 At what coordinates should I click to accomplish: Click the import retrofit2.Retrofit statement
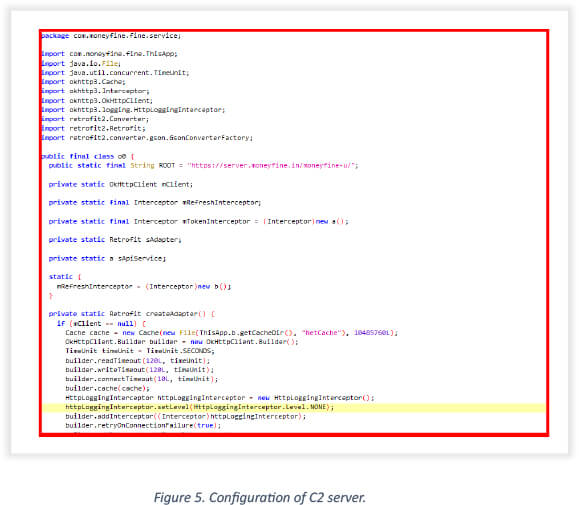coord(93,128)
